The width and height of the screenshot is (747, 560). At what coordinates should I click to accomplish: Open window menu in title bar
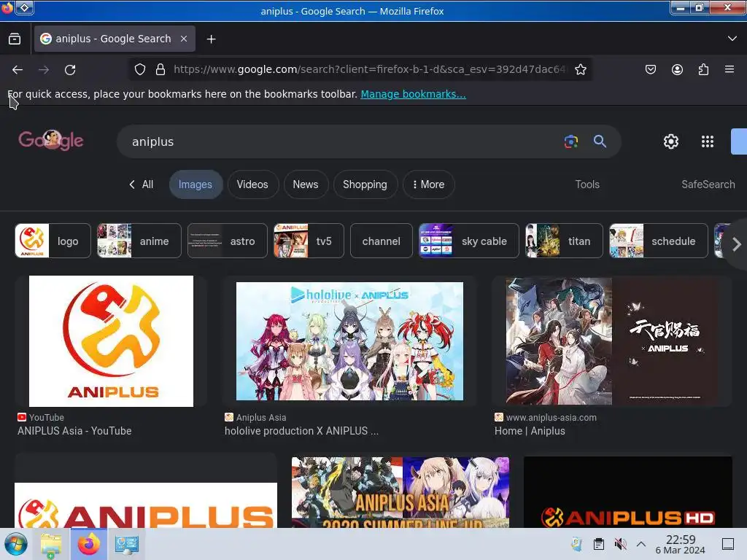pyautogui.click(x=7, y=7)
